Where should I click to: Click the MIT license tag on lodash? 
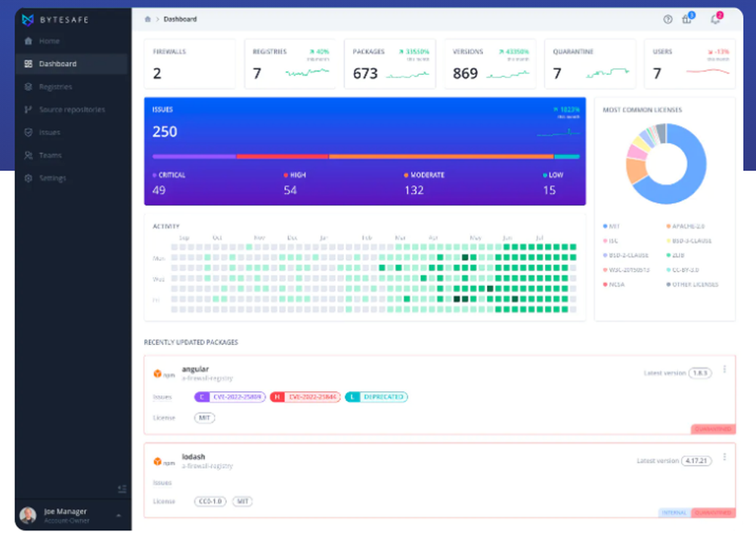243,502
